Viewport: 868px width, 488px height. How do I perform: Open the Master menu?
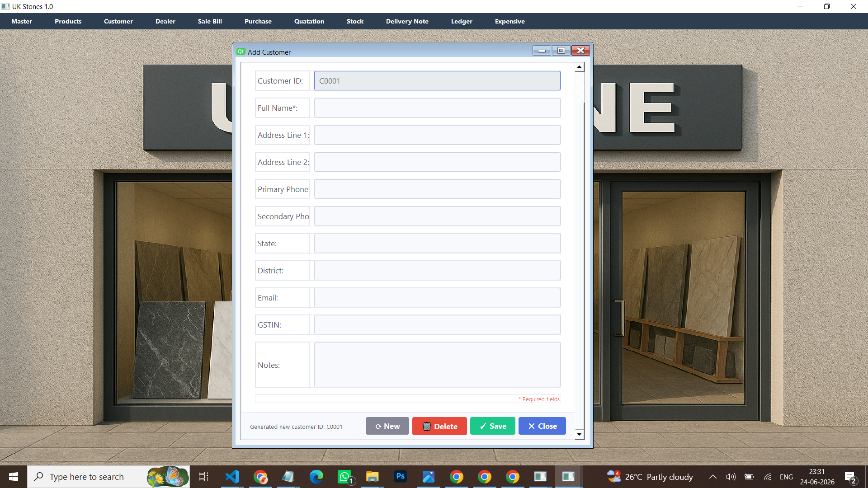tap(22, 21)
